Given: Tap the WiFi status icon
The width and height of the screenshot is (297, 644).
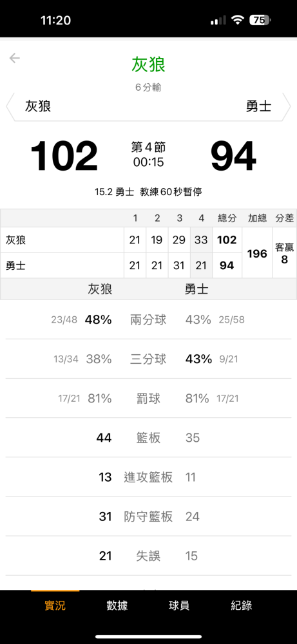Looking at the screenshot, I should [238, 20].
